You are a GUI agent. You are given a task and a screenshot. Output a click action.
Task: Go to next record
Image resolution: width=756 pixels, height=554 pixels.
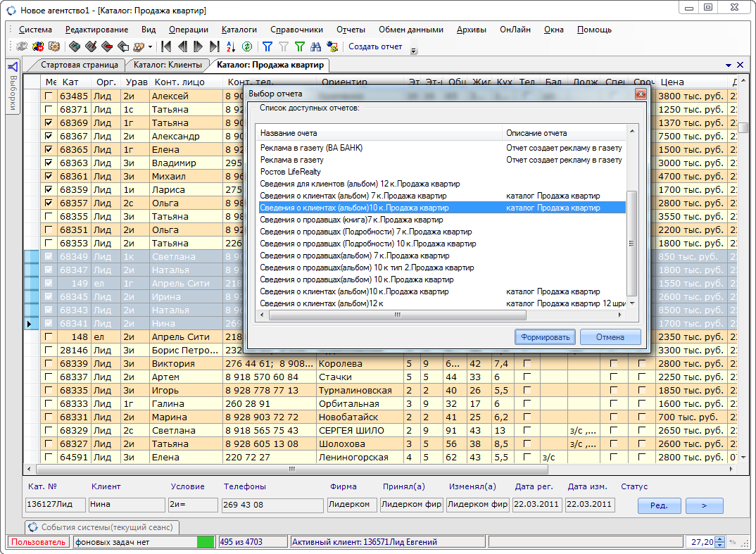pos(199,46)
